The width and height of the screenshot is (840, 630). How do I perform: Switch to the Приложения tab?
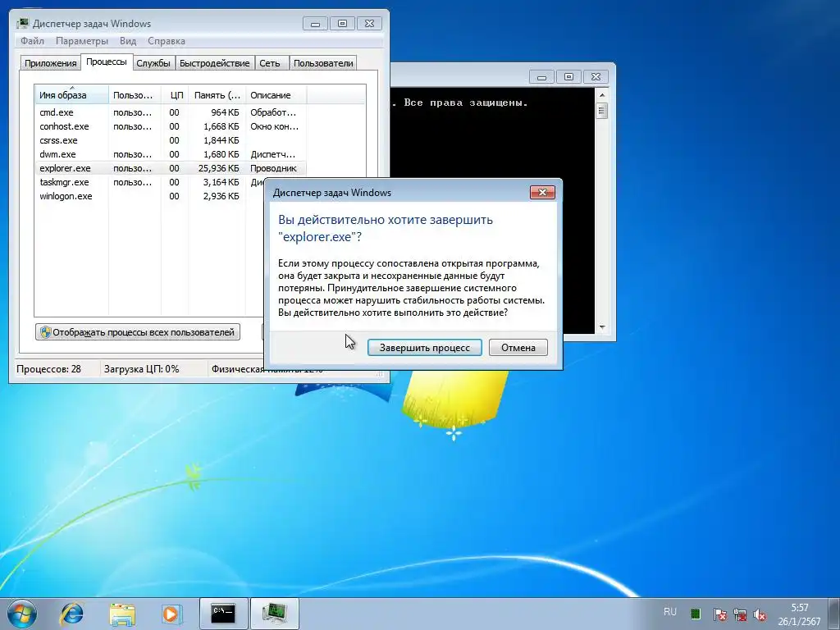[x=50, y=63]
